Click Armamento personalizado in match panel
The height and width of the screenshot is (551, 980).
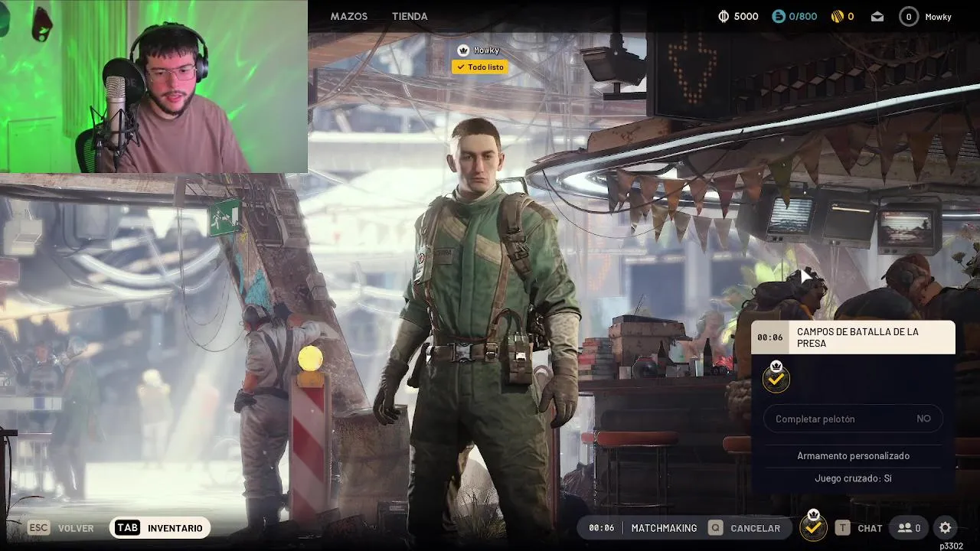(853, 455)
